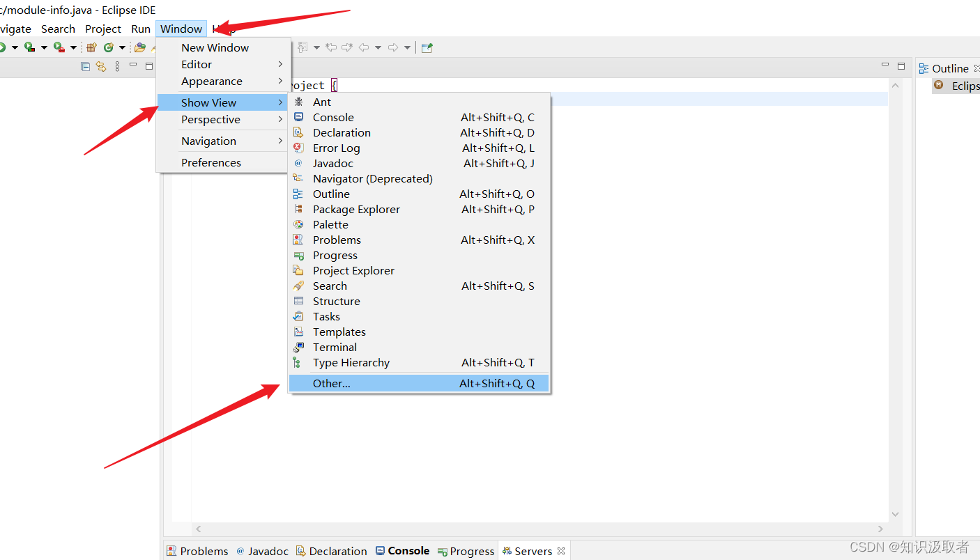This screenshot has width=980, height=560.
Task: Open the Back history dropdown arrow
Action: 378,47
